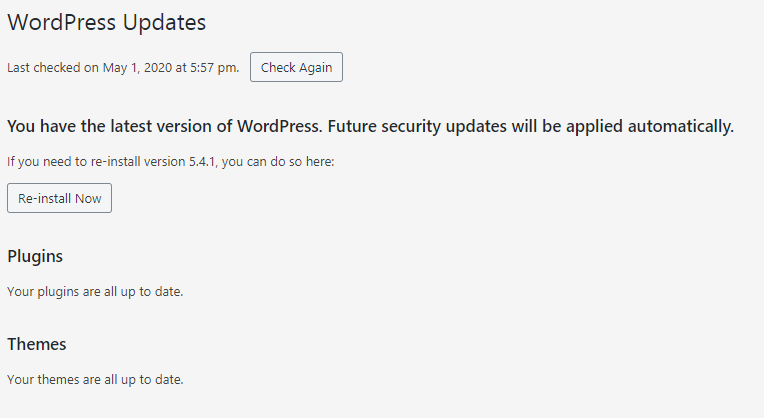
Task: Click the "Last checked on" text
Action: 51,68
